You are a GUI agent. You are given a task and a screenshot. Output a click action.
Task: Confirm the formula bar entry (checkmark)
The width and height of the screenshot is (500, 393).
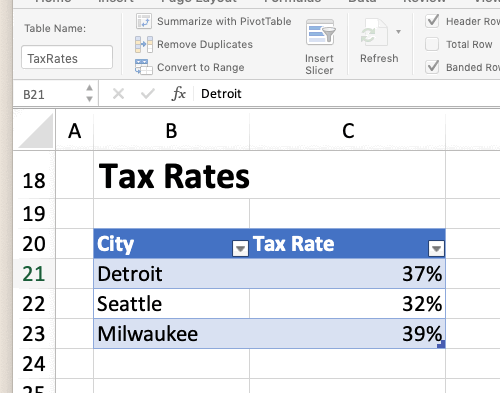148,94
